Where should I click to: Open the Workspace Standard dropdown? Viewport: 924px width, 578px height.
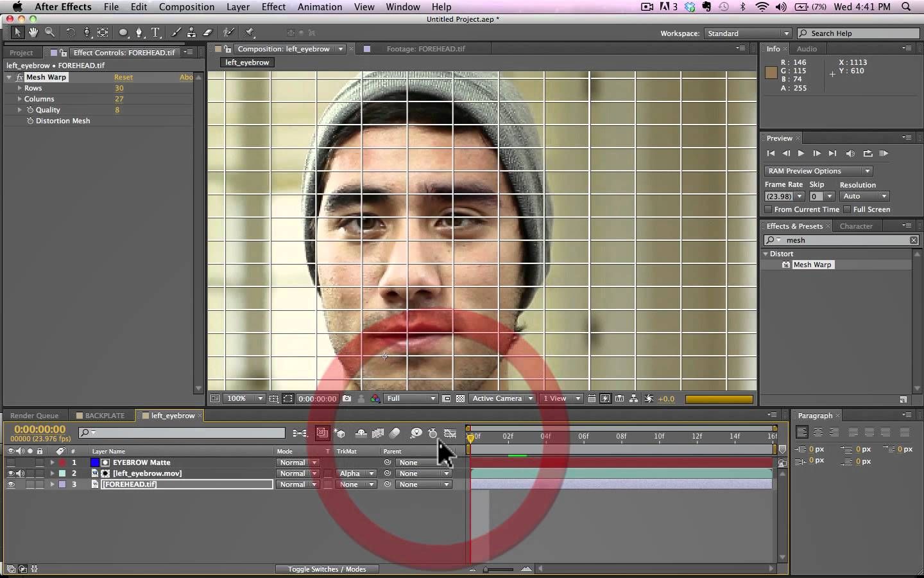click(748, 33)
